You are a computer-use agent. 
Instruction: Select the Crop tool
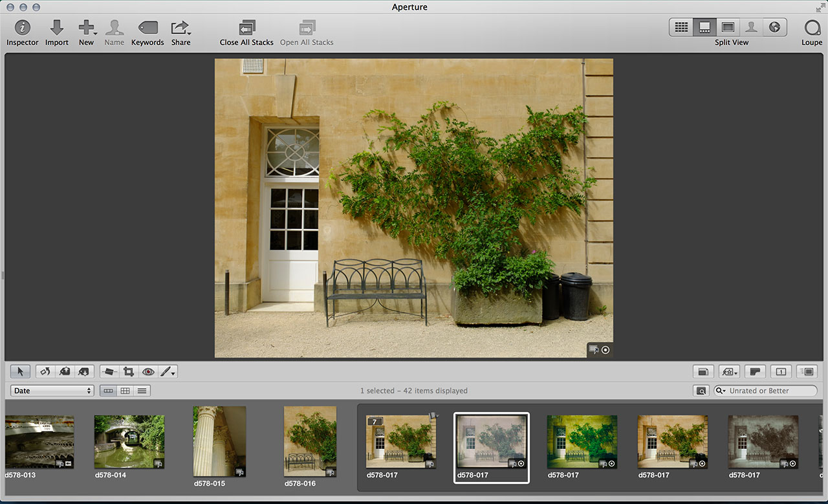click(128, 371)
